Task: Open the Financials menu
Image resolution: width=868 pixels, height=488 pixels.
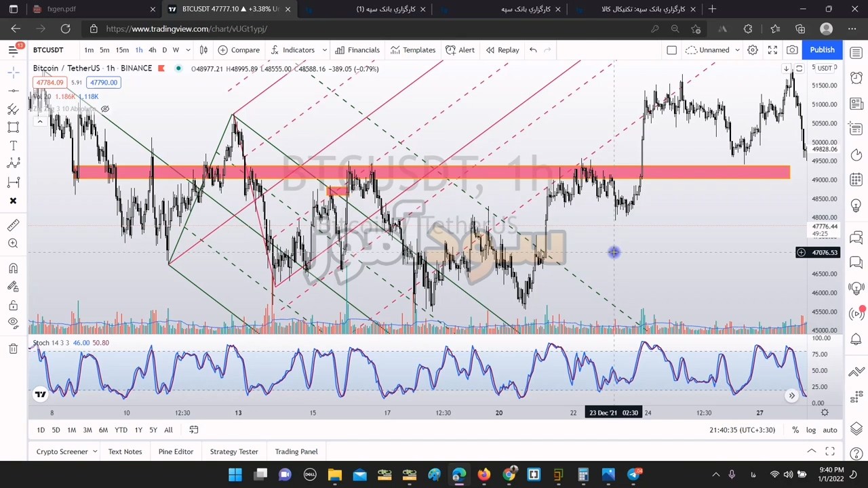Action: point(357,49)
